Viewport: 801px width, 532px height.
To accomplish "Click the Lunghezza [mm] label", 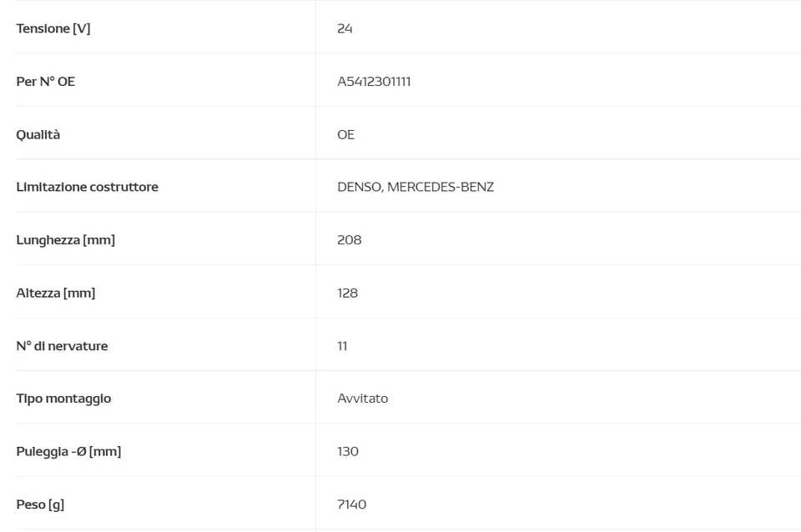I will point(66,240).
